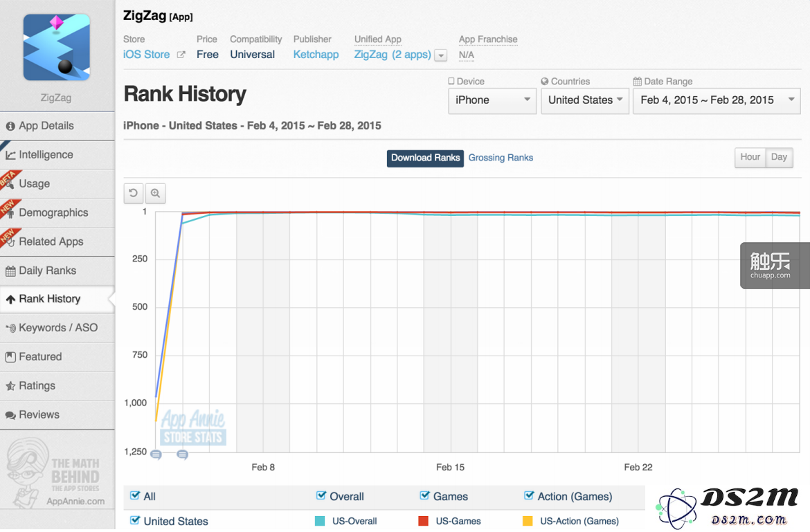810x532 pixels.
Task: Click the Math Behind the App Stores banner
Action: (56, 474)
